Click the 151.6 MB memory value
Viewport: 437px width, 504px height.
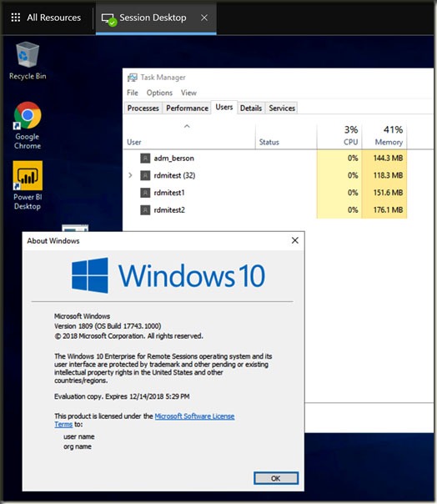(388, 193)
